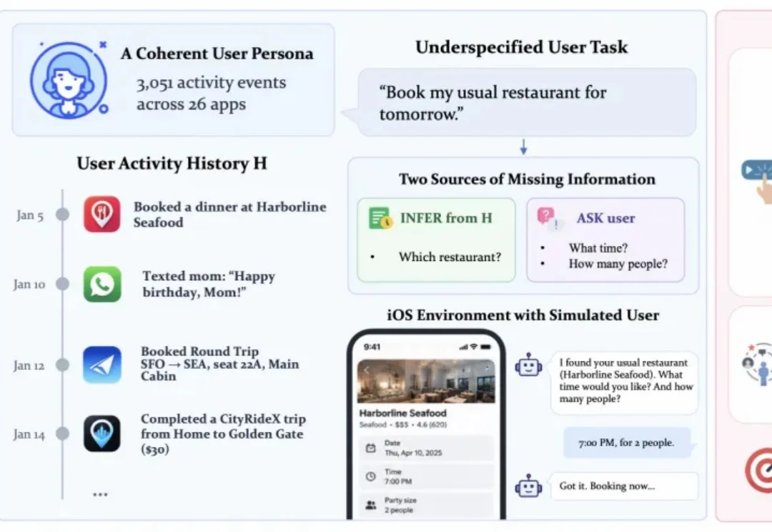Click the ellipsis below the activity timeline
The width and height of the screenshot is (772, 532).
[x=101, y=494]
